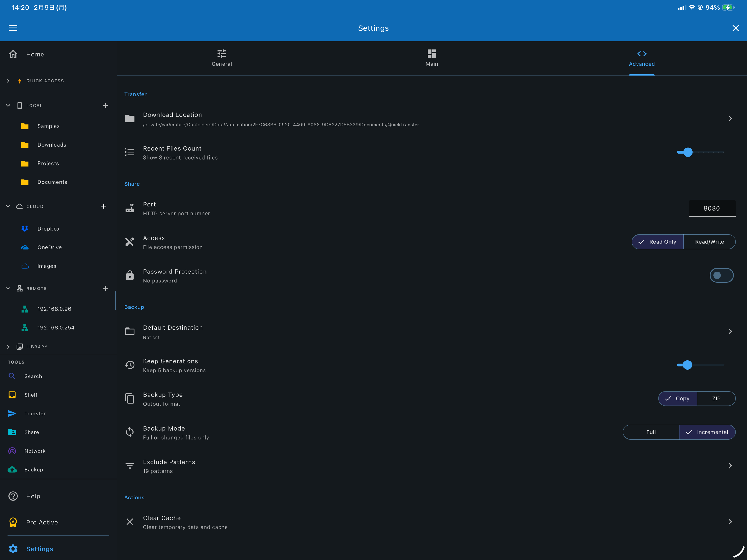Open the Transfer tool
747x560 pixels.
pyautogui.click(x=35, y=413)
